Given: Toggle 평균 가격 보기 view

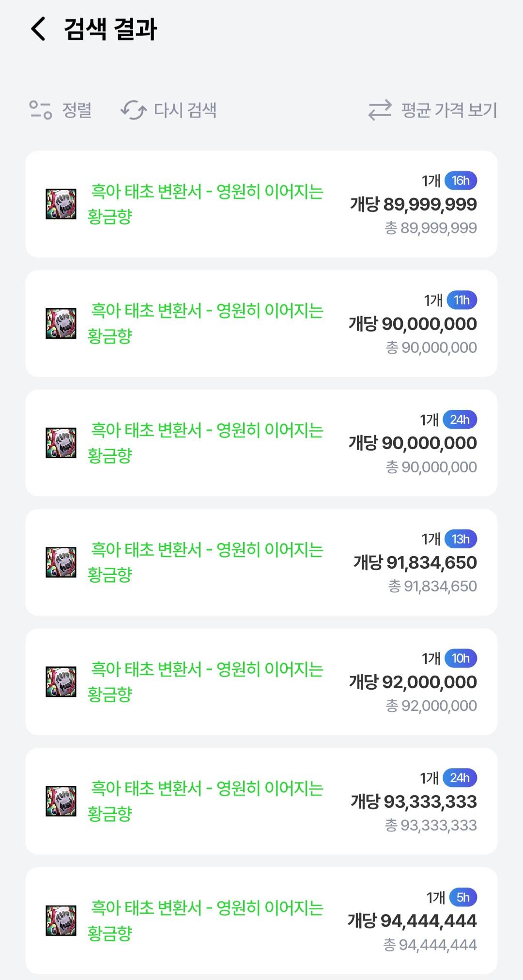Looking at the screenshot, I should click(x=433, y=110).
